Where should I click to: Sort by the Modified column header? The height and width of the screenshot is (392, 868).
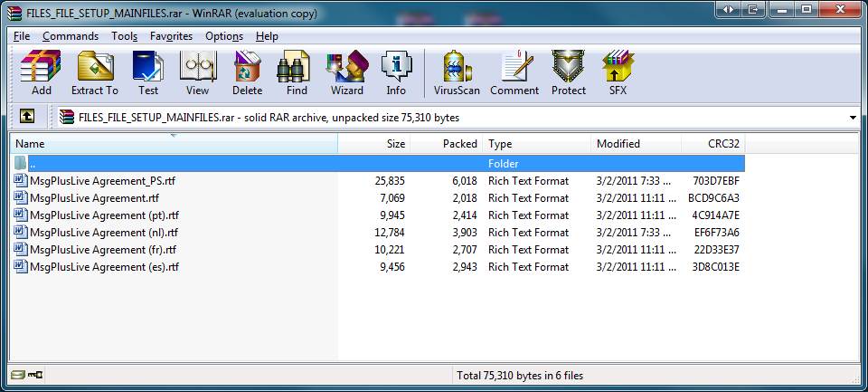pos(636,144)
